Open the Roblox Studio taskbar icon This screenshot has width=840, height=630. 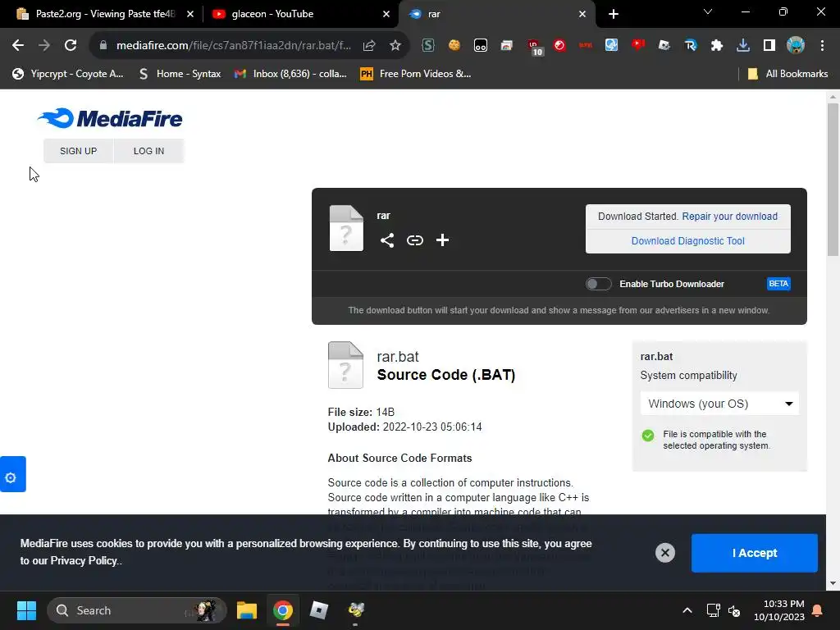tap(319, 610)
